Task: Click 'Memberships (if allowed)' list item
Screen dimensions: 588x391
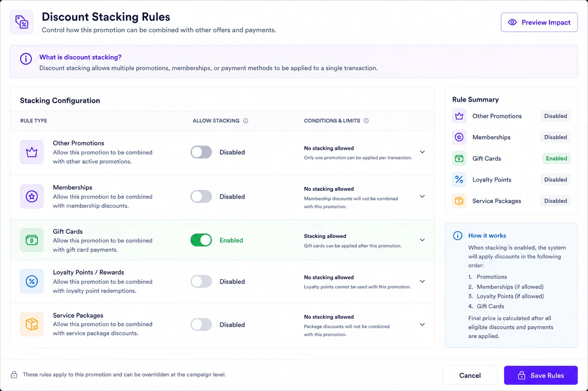Action: [510, 287]
